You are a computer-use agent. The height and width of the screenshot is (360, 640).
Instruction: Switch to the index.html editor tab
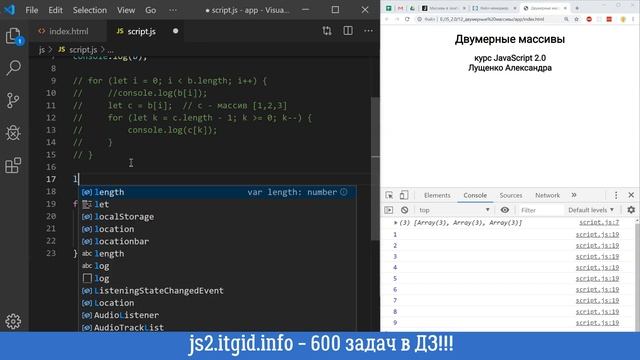coord(68,31)
